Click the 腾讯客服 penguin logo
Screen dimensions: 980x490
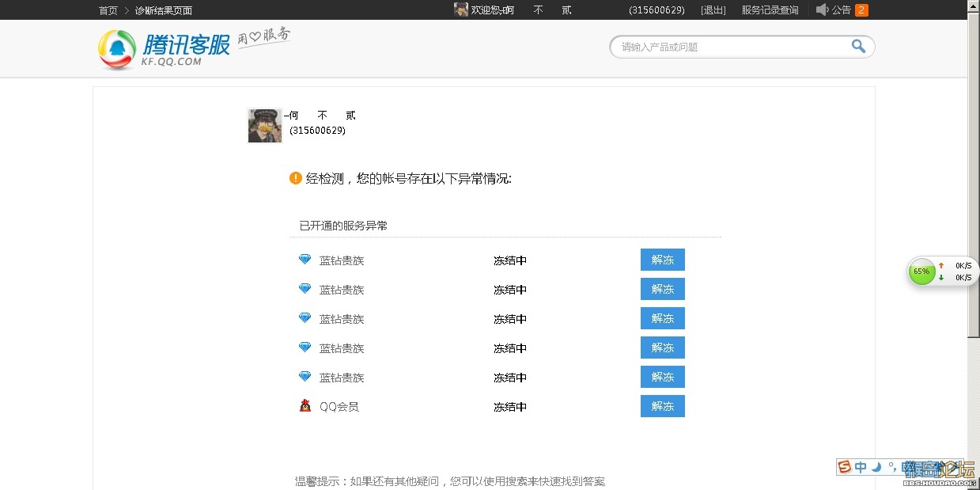pyautogui.click(x=117, y=50)
